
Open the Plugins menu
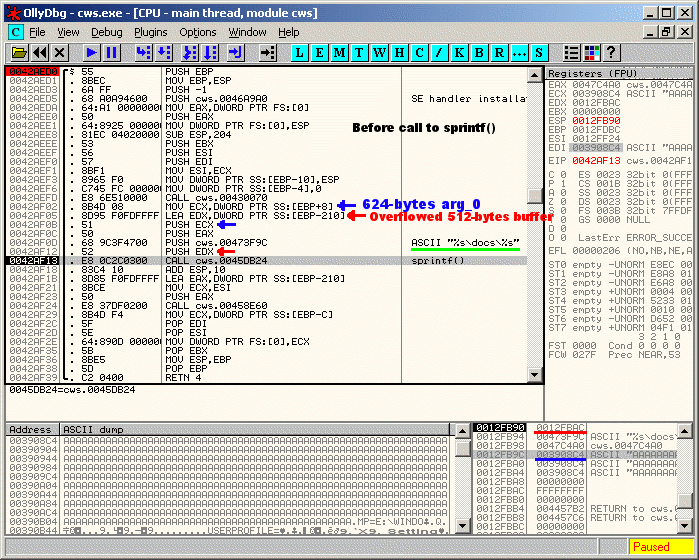pos(151,32)
